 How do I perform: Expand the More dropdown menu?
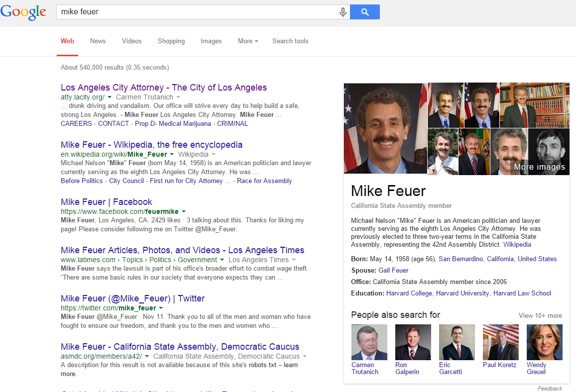pos(247,41)
